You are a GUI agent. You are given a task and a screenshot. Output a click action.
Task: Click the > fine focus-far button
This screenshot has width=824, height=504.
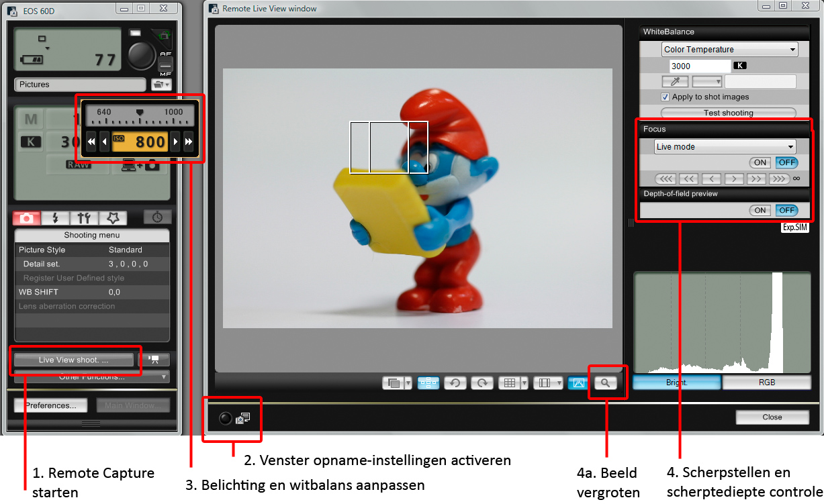coord(734,179)
